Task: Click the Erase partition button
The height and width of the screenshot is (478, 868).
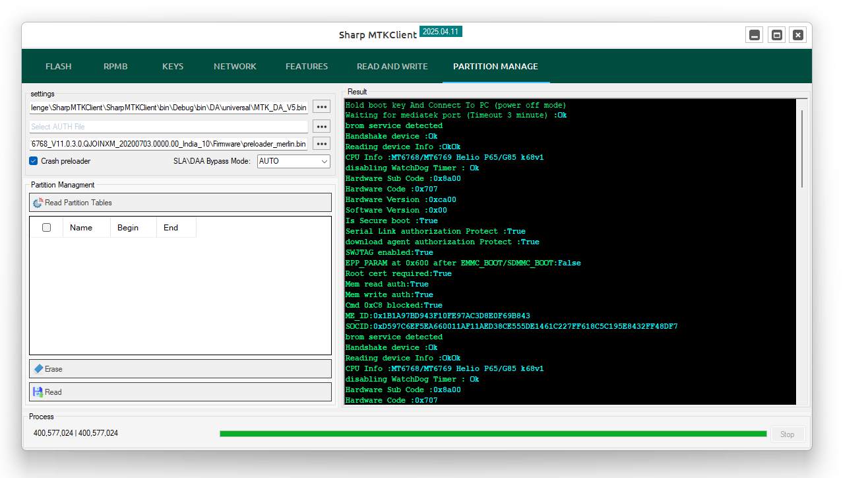Action: click(x=180, y=368)
